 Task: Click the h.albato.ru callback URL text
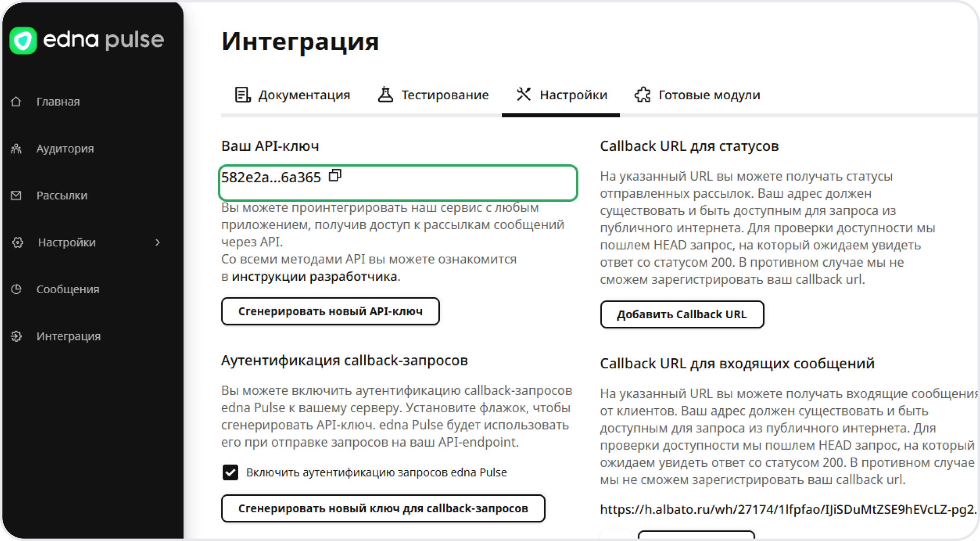(788, 510)
